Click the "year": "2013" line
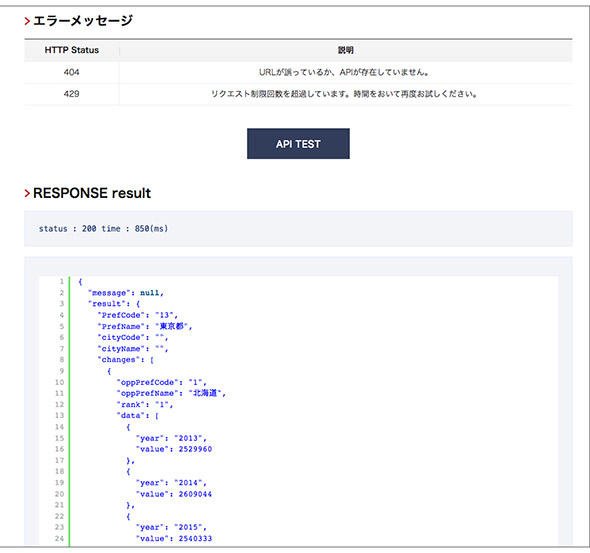The height and width of the screenshot is (553, 590). [171, 438]
